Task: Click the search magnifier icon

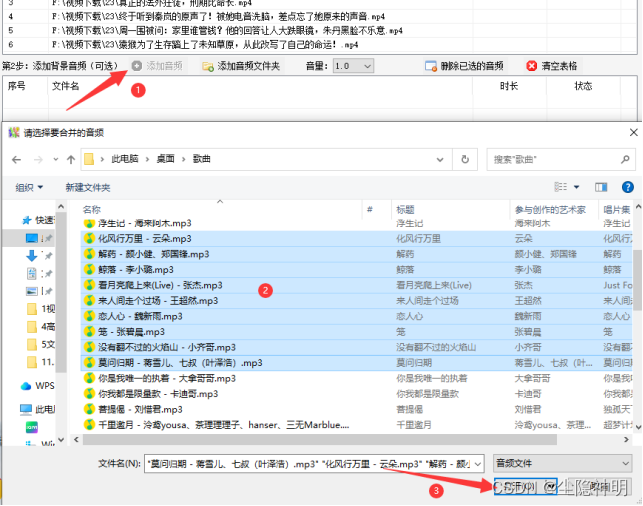Action: pyautogui.click(x=625, y=159)
